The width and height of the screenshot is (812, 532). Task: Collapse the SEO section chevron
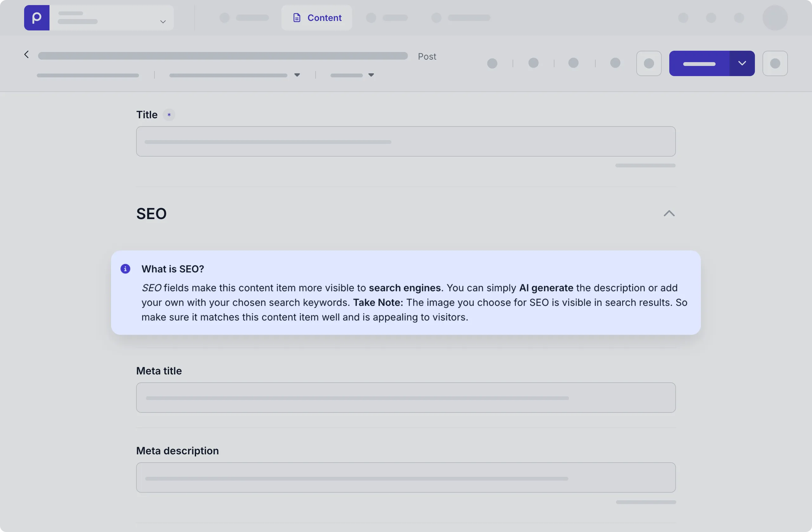(669, 213)
